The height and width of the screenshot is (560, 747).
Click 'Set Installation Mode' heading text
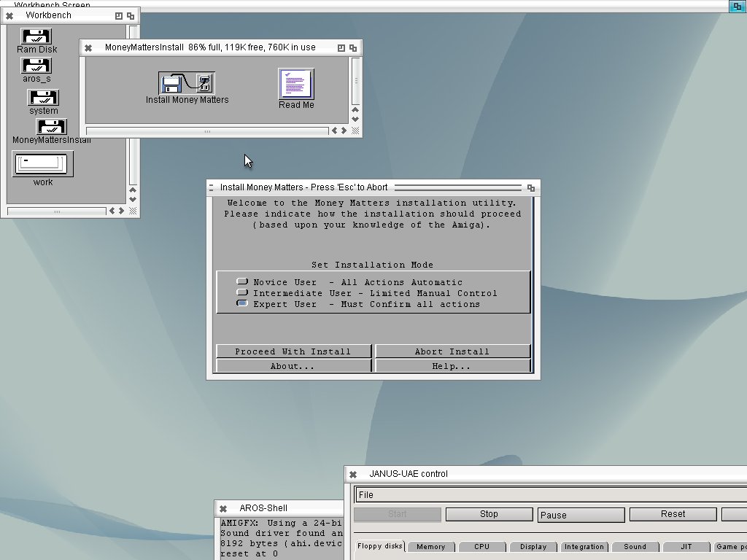(373, 265)
